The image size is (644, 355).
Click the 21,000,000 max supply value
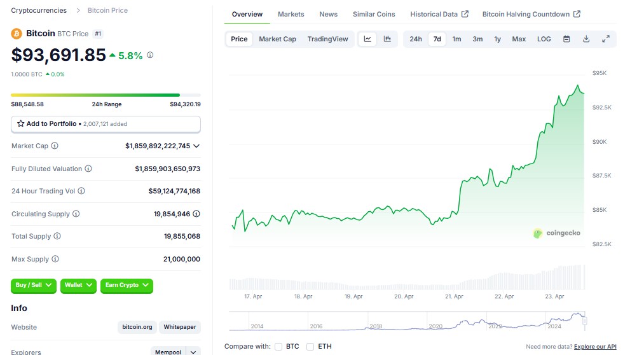point(182,260)
